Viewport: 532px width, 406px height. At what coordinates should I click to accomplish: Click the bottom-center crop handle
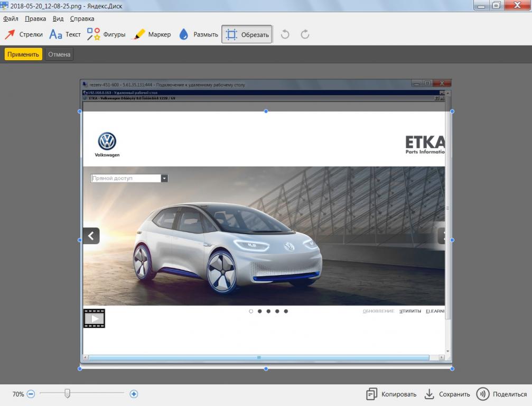pos(266,368)
